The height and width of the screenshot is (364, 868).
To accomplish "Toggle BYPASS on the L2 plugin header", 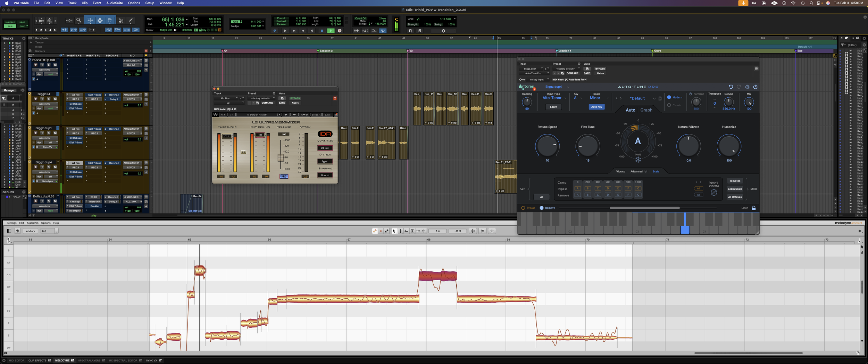I will (x=295, y=98).
